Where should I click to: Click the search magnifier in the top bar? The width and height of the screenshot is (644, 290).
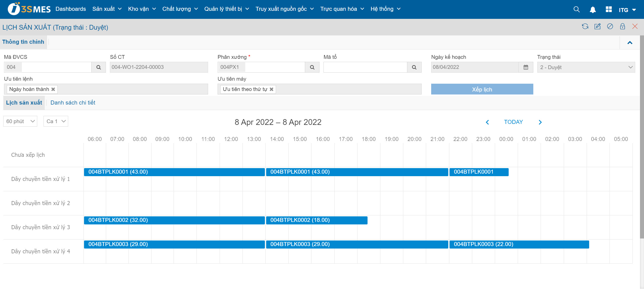(x=576, y=10)
